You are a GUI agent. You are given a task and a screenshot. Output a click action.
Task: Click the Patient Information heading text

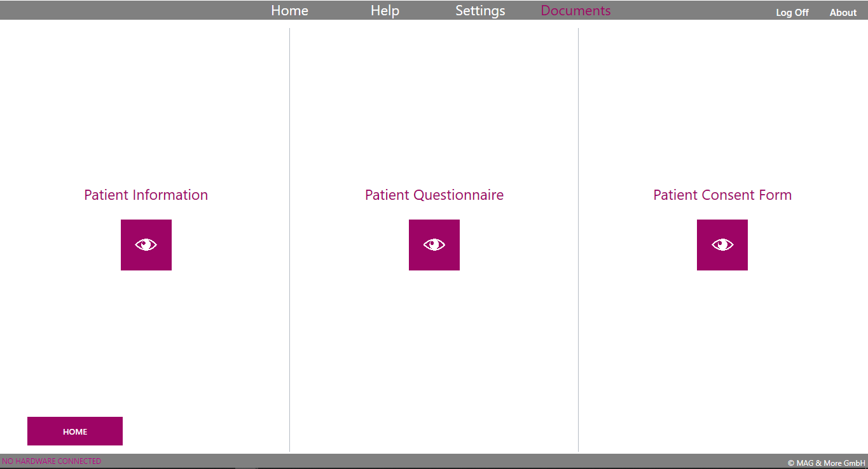tap(146, 195)
